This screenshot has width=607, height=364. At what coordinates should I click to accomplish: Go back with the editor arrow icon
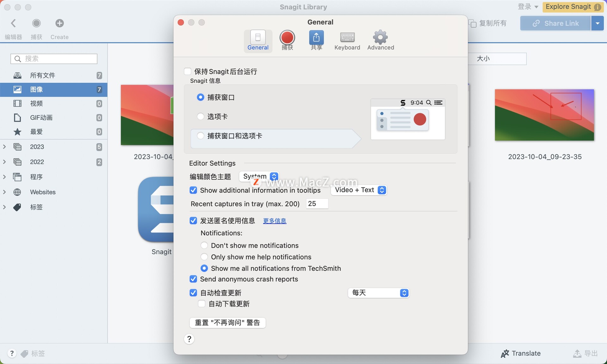[x=13, y=23]
